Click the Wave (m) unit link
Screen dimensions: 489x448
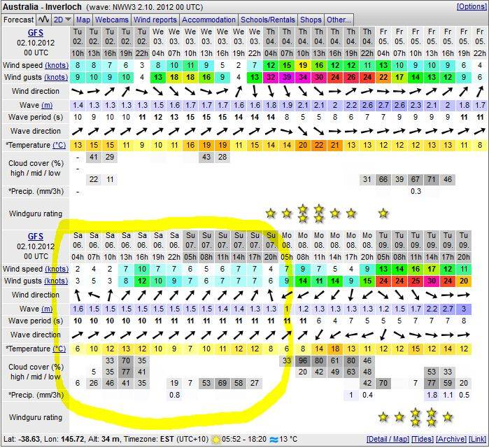coord(46,104)
